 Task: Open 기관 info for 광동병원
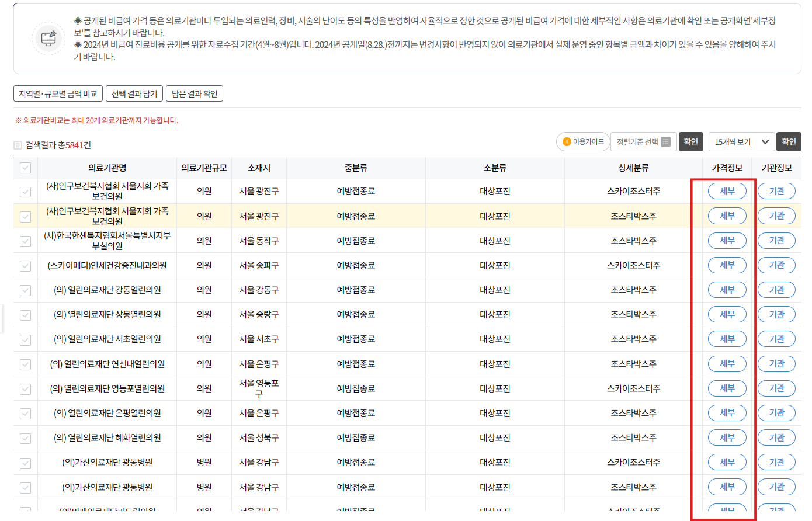(776, 462)
